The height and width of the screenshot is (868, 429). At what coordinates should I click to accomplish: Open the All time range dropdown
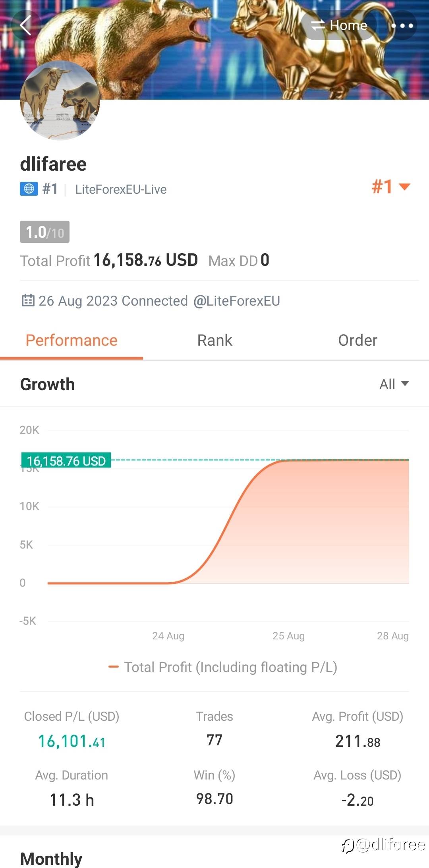pyautogui.click(x=394, y=384)
